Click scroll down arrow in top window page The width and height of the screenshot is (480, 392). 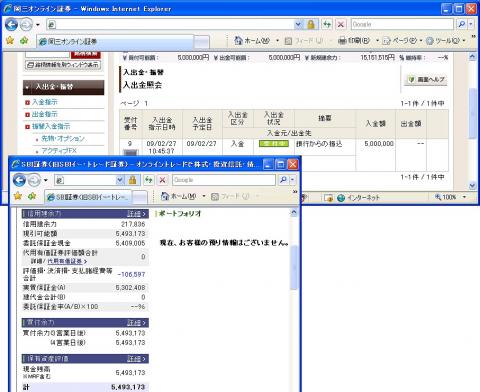tap(472, 186)
